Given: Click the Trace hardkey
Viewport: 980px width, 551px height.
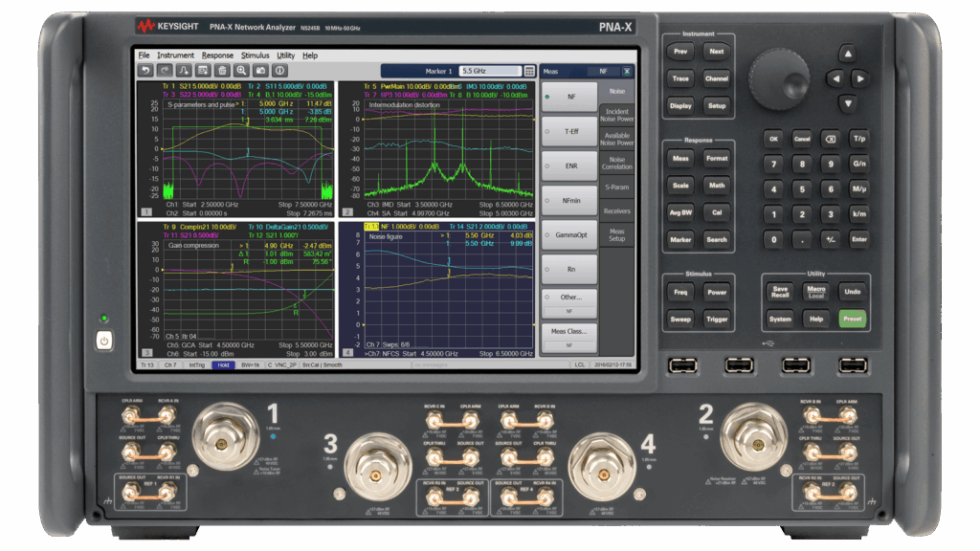Looking at the screenshot, I should click(680, 78).
